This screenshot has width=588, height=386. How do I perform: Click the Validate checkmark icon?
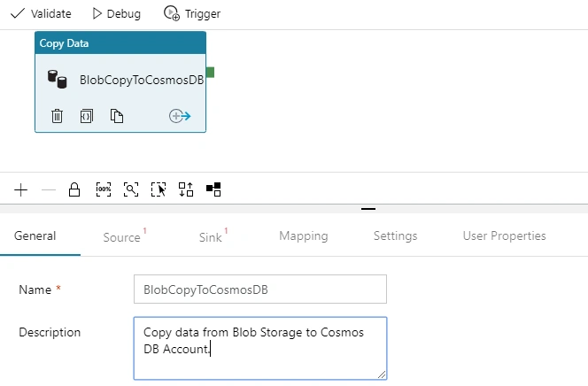pos(18,14)
